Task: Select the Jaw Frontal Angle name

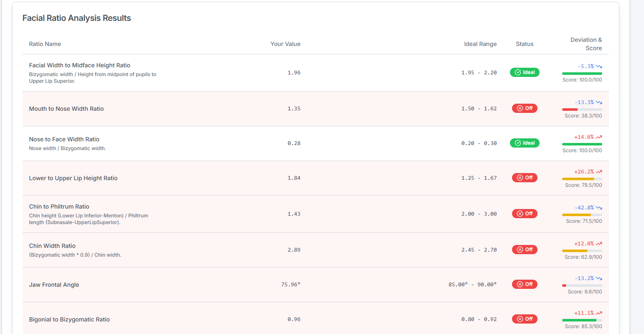Action: [x=54, y=285]
